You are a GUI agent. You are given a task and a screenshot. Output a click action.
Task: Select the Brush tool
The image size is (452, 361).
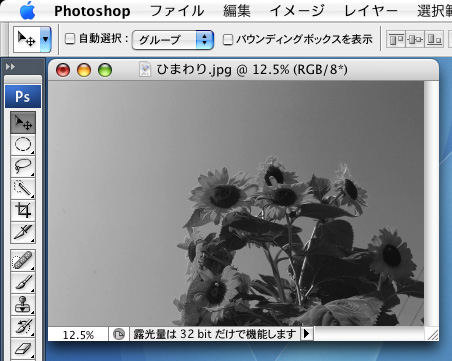(23, 283)
